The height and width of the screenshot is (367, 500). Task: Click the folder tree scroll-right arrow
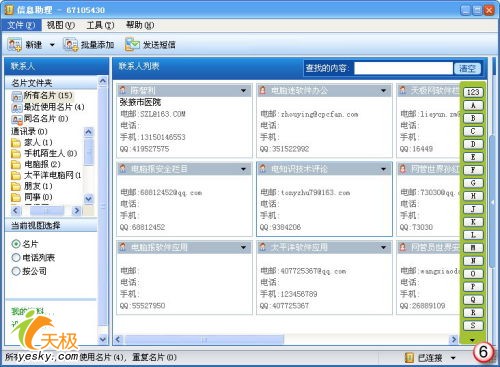[x=77, y=211]
